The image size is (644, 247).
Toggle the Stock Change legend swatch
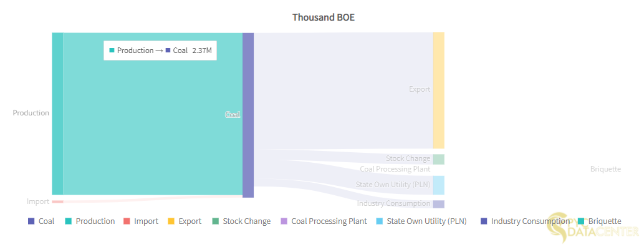[215, 221]
